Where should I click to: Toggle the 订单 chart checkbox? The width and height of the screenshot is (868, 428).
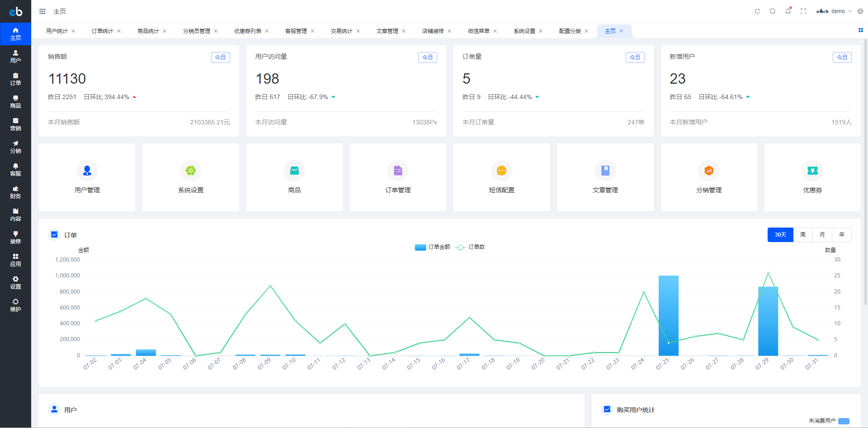54,234
